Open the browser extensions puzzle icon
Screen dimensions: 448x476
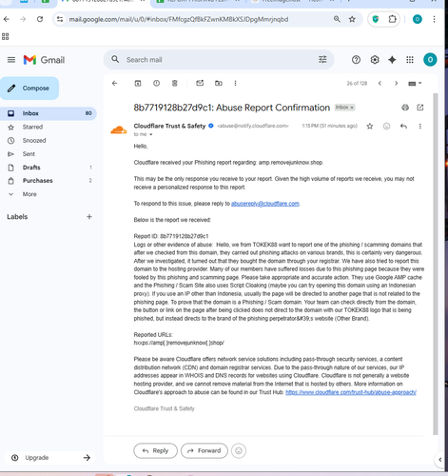pyautogui.click(x=392, y=19)
